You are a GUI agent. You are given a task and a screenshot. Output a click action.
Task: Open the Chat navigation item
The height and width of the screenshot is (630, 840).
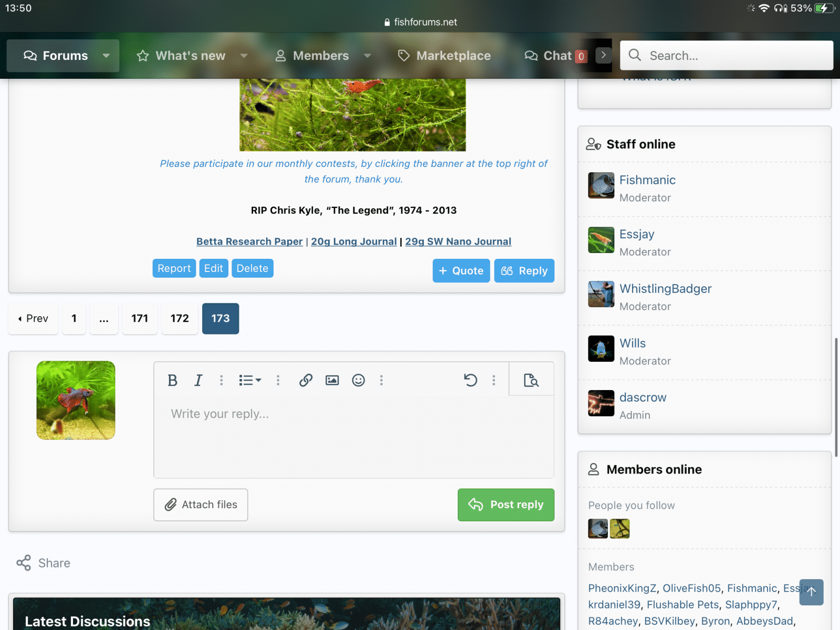(x=555, y=56)
